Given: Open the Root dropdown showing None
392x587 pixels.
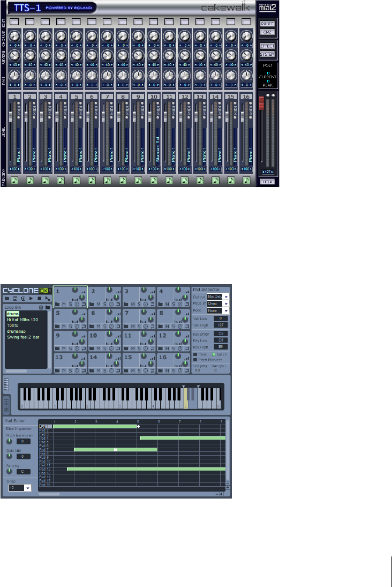Looking at the screenshot, I should (x=218, y=310).
